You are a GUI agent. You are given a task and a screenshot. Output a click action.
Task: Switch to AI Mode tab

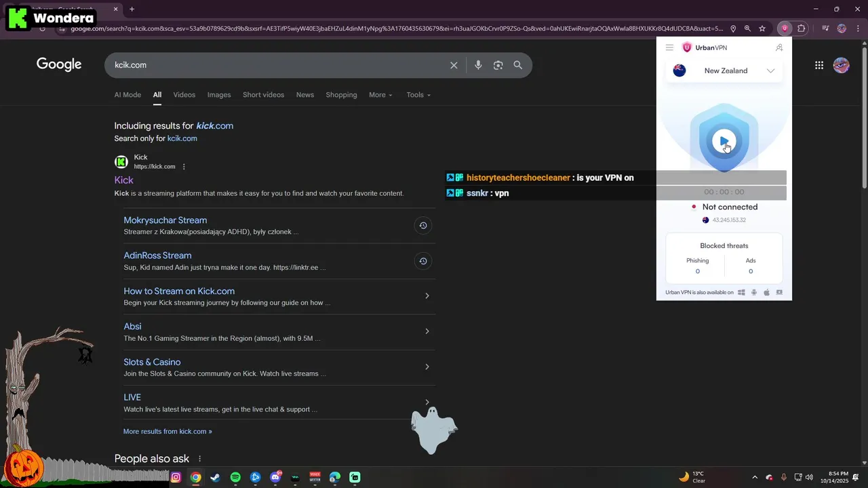pyautogui.click(x=127, y=95)
